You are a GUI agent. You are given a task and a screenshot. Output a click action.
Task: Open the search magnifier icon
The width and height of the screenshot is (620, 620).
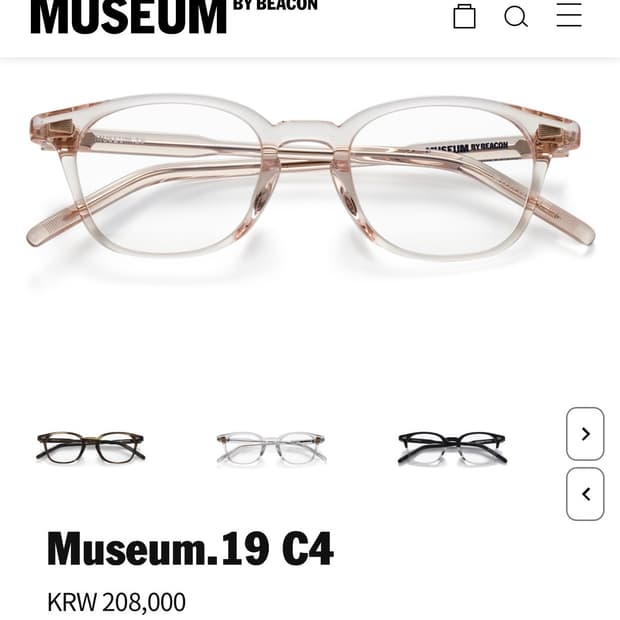pyautogui.click(x=516, y=17)
